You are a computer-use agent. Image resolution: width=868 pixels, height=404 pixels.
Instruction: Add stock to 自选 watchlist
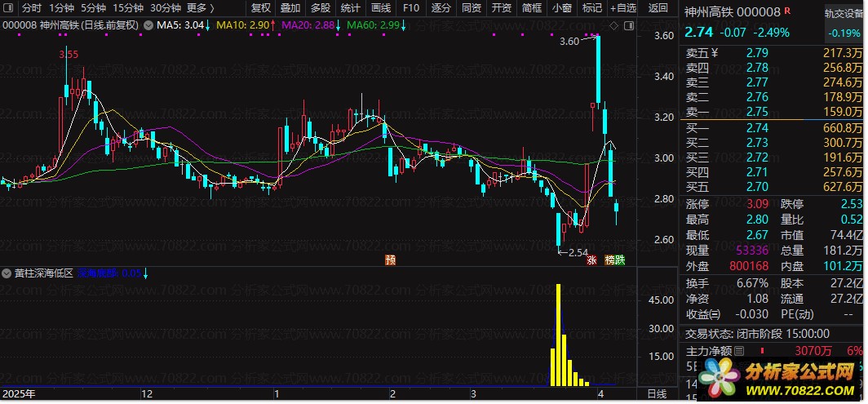pos(623,8)
